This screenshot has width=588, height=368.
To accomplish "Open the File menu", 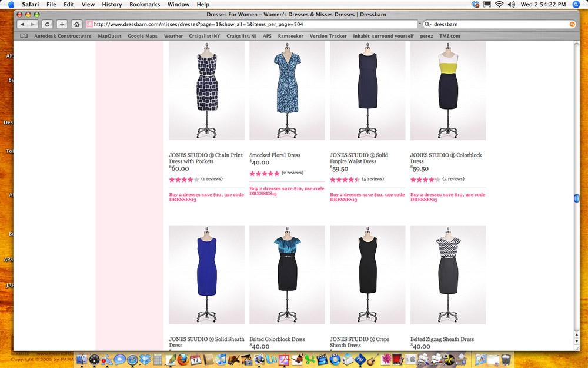I will pos(51,5).
